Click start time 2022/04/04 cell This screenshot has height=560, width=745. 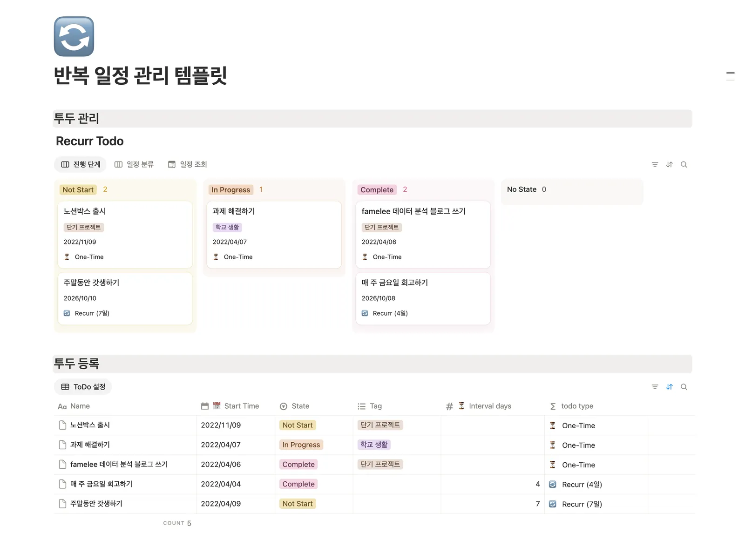click(x=236, y=485)
